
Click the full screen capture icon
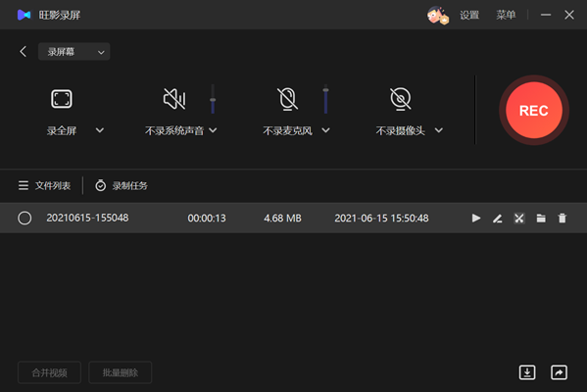pos(62,99)
